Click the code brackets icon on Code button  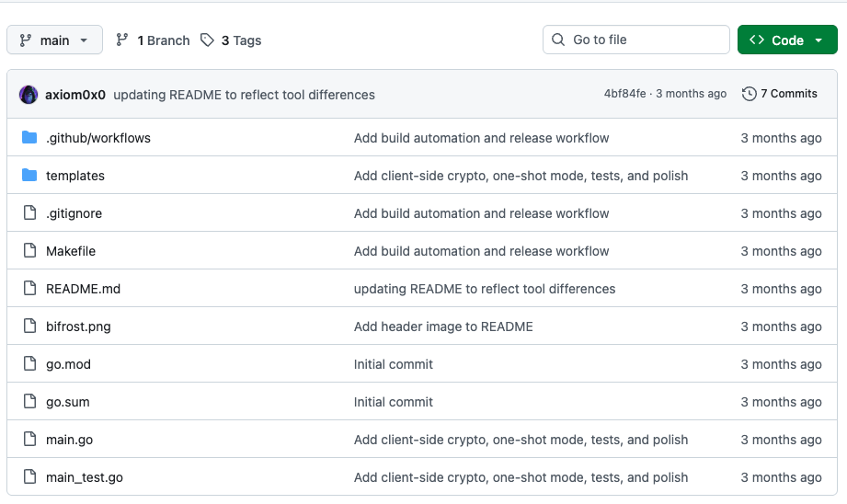(757, 40)
